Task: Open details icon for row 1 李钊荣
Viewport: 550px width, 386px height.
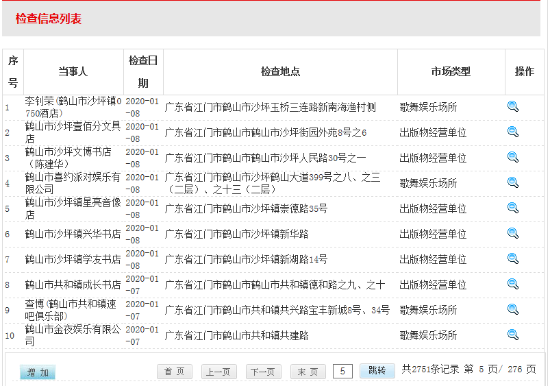Action: tap(513, 107)
